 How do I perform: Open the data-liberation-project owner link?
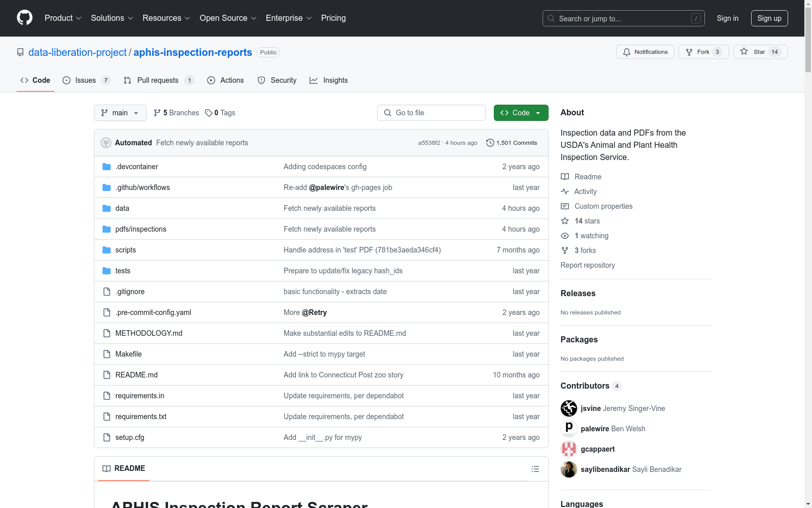click(78, 52)
